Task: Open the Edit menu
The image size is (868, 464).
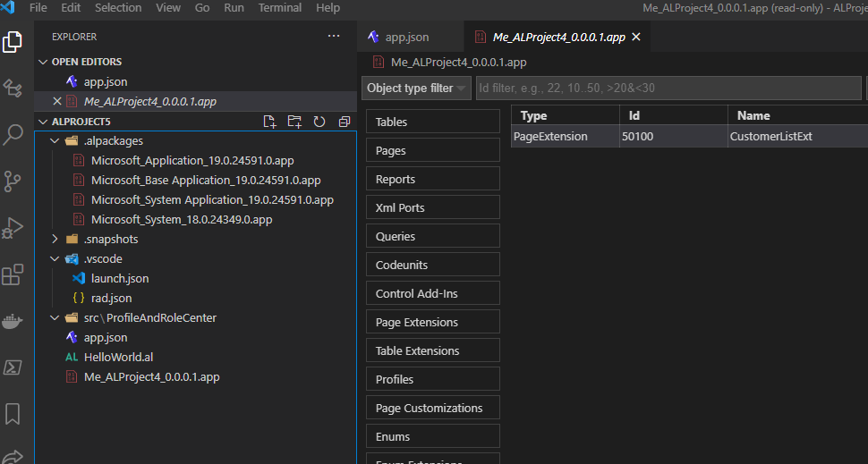Action: tap(71, 8)
